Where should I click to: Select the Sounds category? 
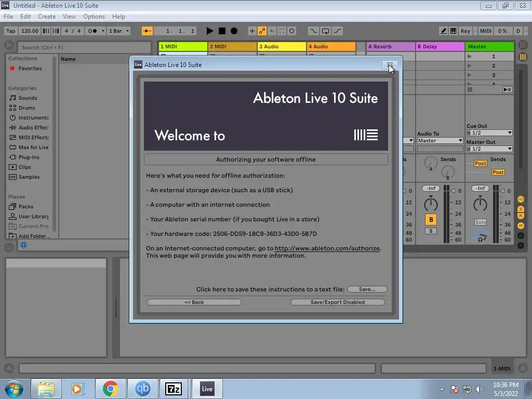[x=28, y=98]
